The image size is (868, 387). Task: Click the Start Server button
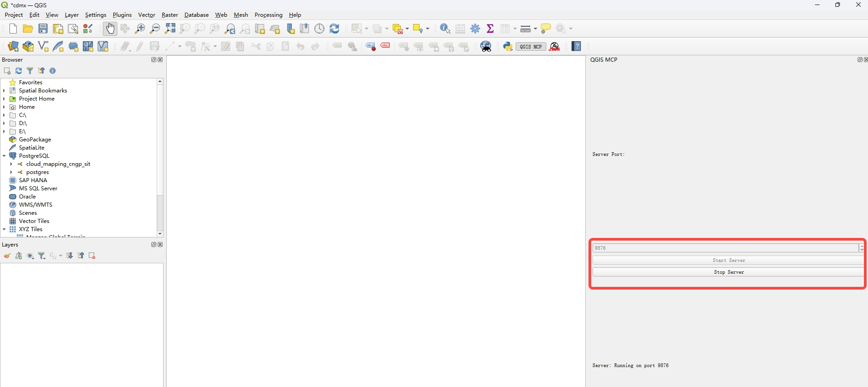pos(728,260)
